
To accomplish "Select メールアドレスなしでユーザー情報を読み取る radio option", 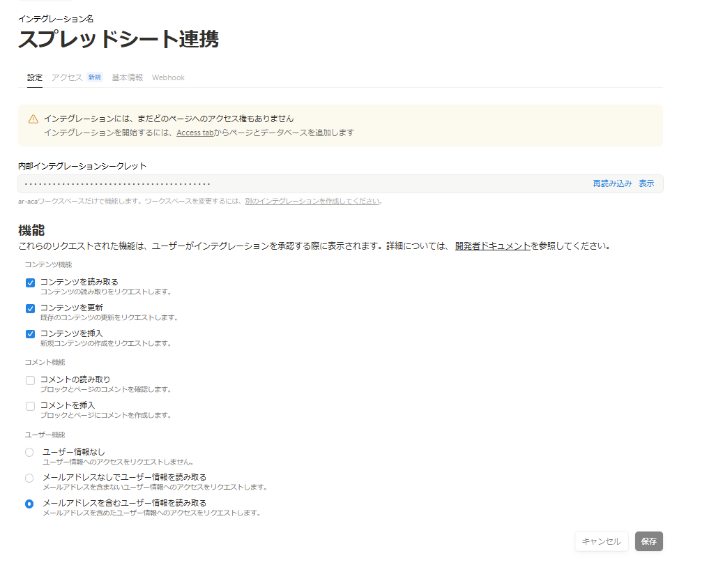I will 29,478.
